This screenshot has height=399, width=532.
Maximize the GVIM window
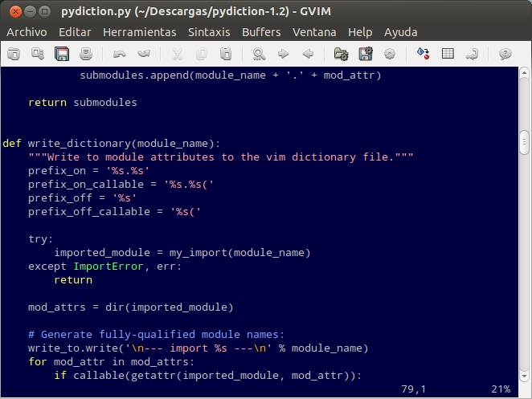click(44, 12)
